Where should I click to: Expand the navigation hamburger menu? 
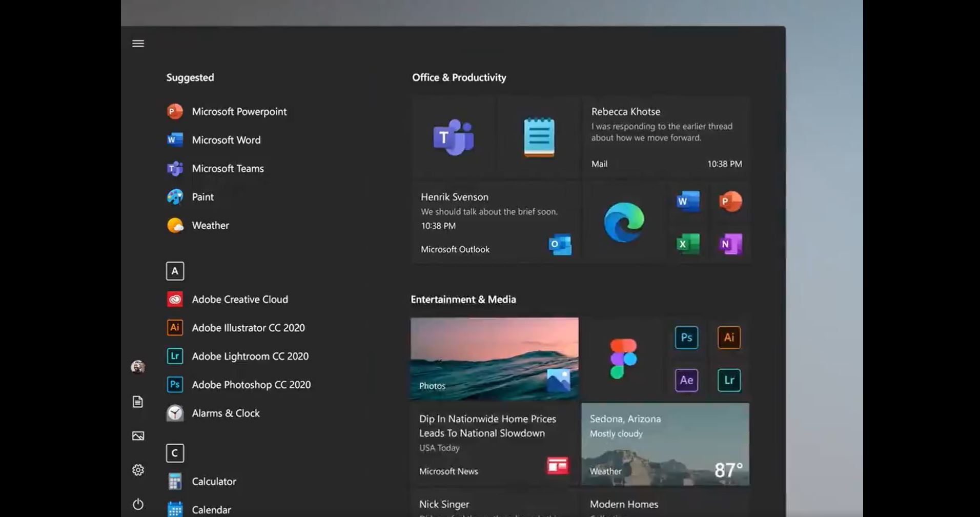click(x=137, y=43)
